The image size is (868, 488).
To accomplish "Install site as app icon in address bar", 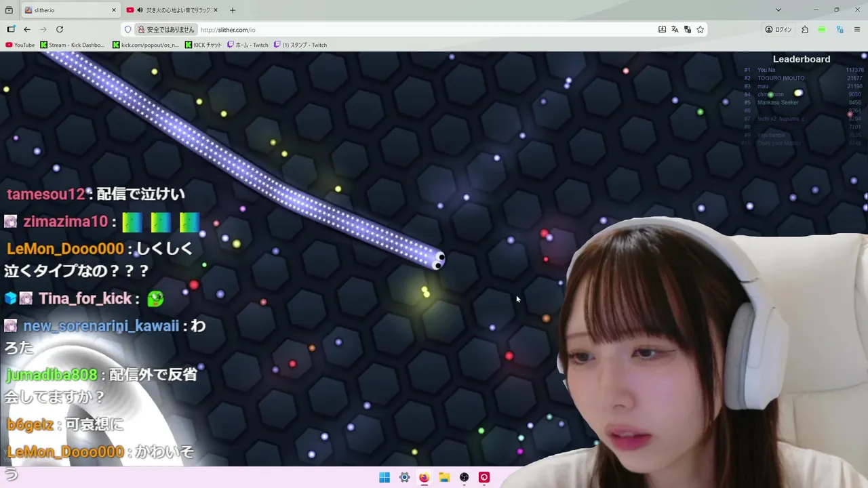I will tap(662, 29).
